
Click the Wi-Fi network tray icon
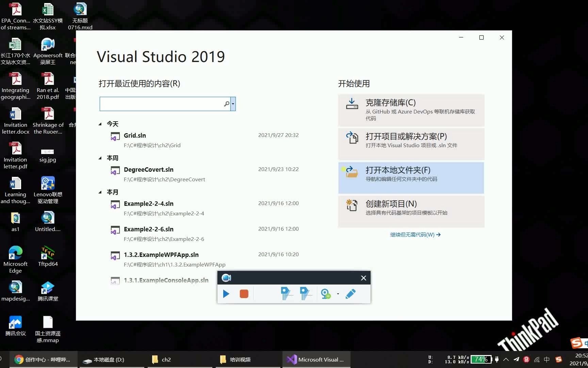[537, 359]
